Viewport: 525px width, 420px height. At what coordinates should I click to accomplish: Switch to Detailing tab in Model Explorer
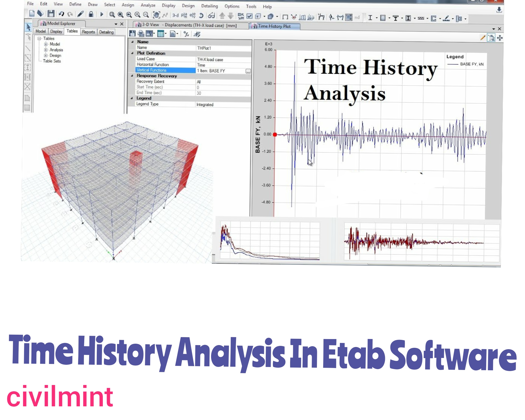(106, 32)
